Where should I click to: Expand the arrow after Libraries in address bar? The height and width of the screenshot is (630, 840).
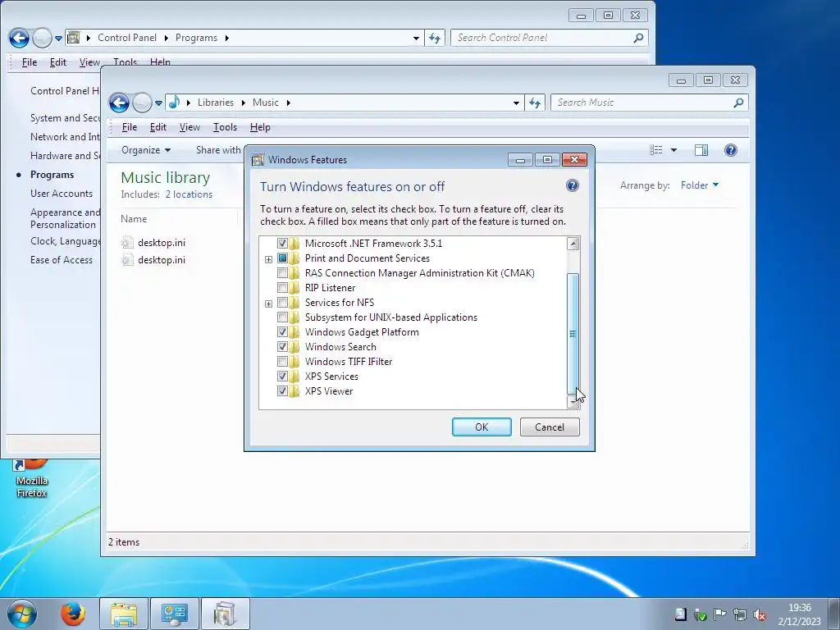coord(243,103)
